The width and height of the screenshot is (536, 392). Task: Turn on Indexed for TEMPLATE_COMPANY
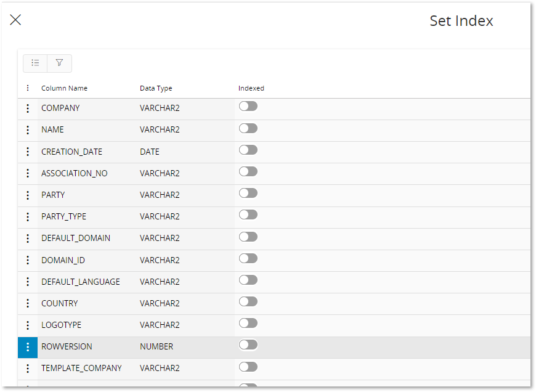pos(248,367)
